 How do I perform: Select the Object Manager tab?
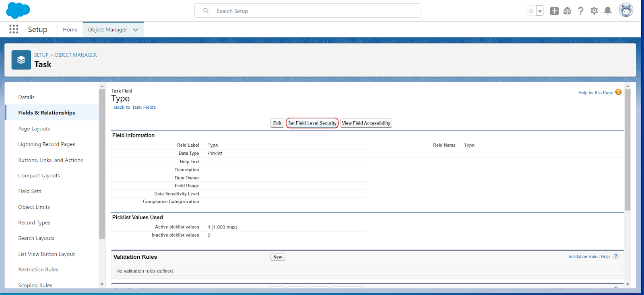coord(107,29)
